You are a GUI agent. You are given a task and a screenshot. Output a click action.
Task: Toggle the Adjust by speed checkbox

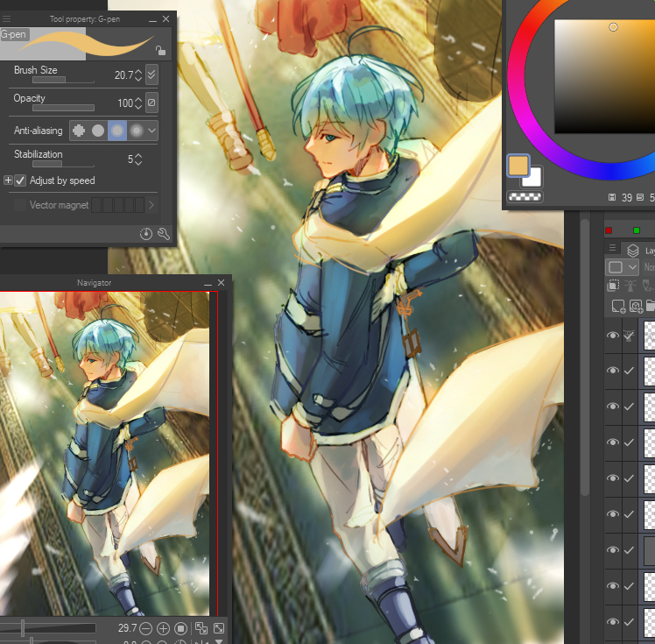pyautogui.click(x=20, y=180)
